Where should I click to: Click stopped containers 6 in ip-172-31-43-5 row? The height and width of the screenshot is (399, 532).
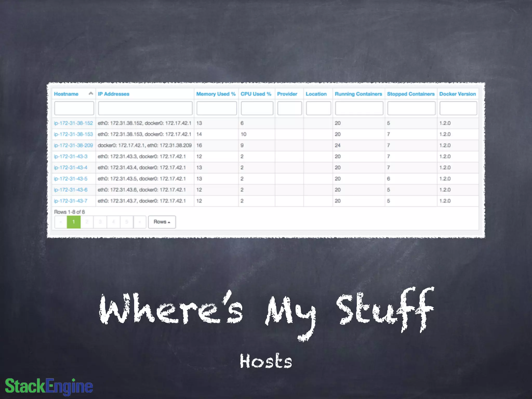click(x=389, y=179)
